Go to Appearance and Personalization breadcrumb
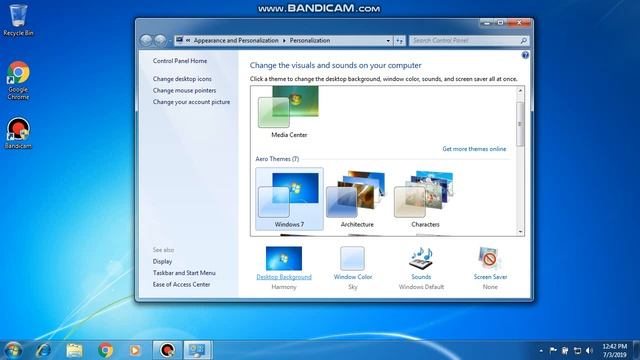Viewport: 640px width, 360px height. click(x=236, y=40)
